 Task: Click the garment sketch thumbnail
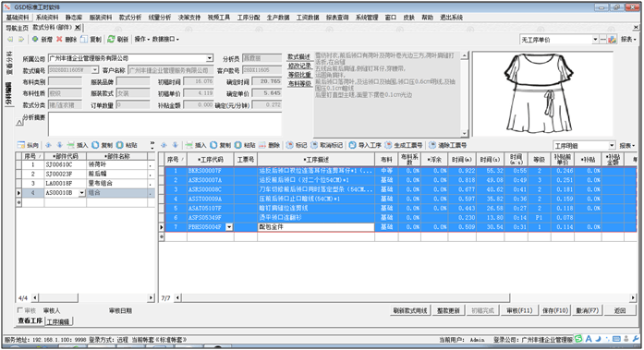[542, 94]
